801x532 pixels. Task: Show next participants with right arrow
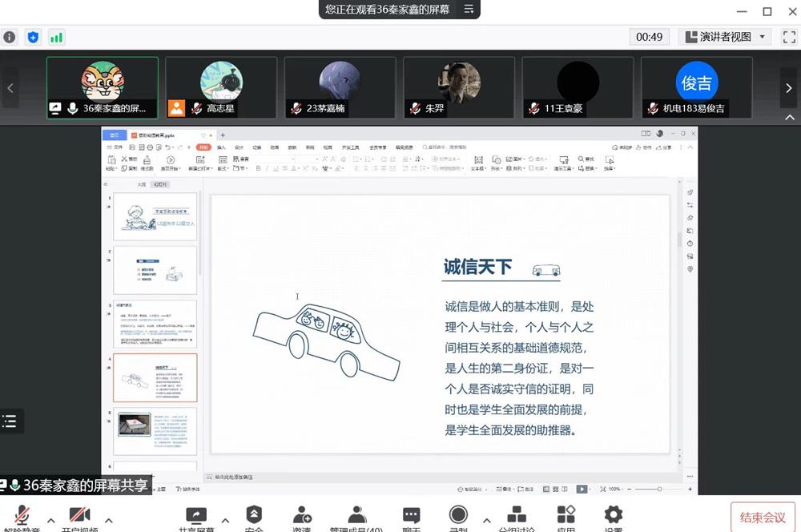tap(790, 87)
